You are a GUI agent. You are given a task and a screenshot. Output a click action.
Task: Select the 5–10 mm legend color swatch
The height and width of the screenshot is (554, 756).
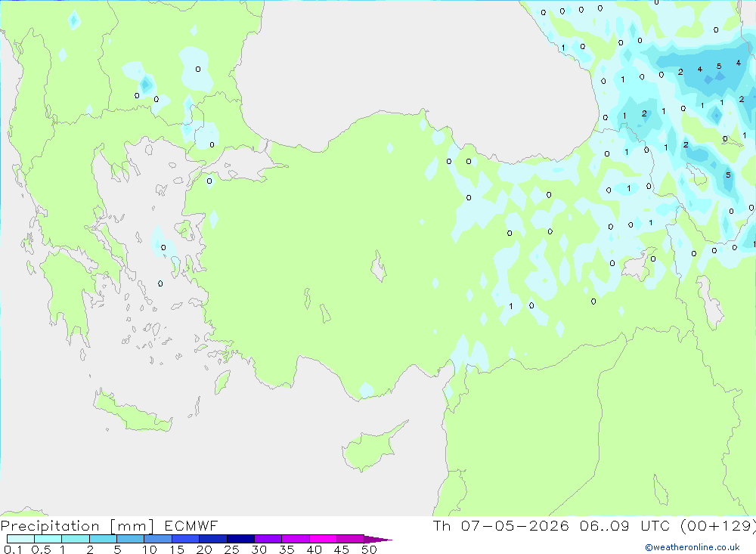130,539
